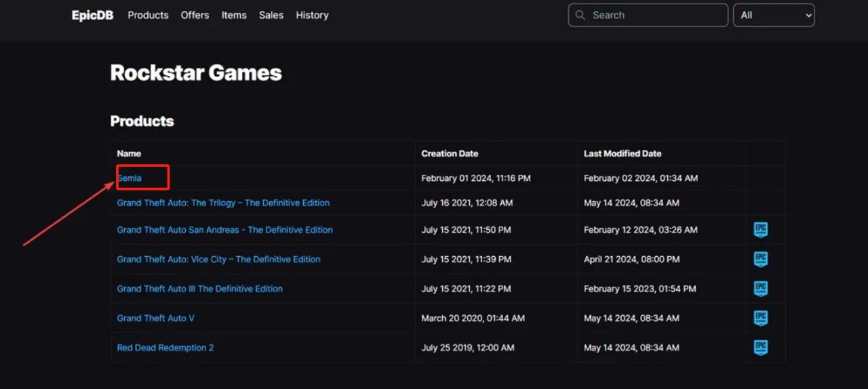Select the date March 20 2020, 01:44 AM
Image resolution: width=868 pixels, height=389 pixels.
coord(473,318)
